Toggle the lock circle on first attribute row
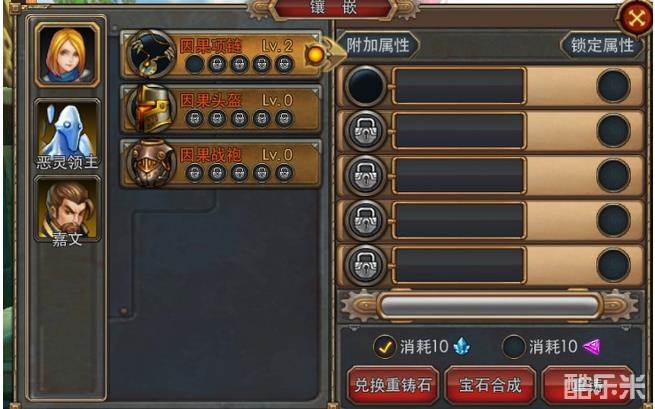 point(613,86)
